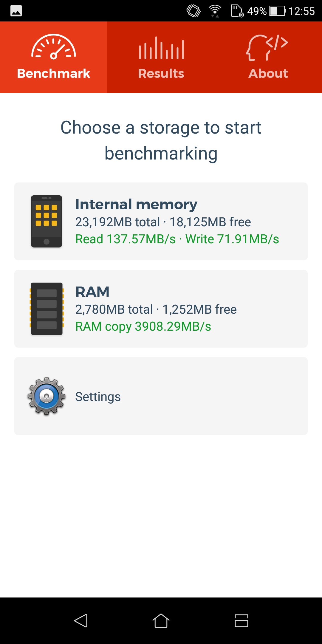Select the RAM title to benchmark
This screenshot has height=644, width=322.
pos(92,292)
